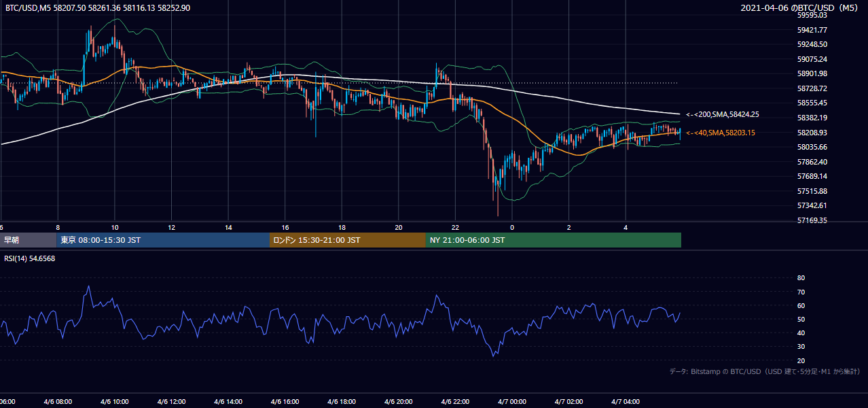Click the 4/6 08:00 time axis label

[57, 402]
